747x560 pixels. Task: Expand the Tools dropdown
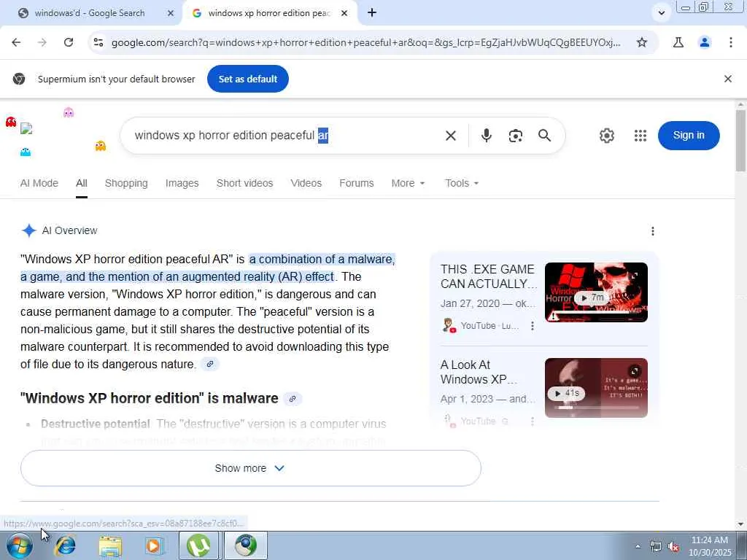[462, 183]
